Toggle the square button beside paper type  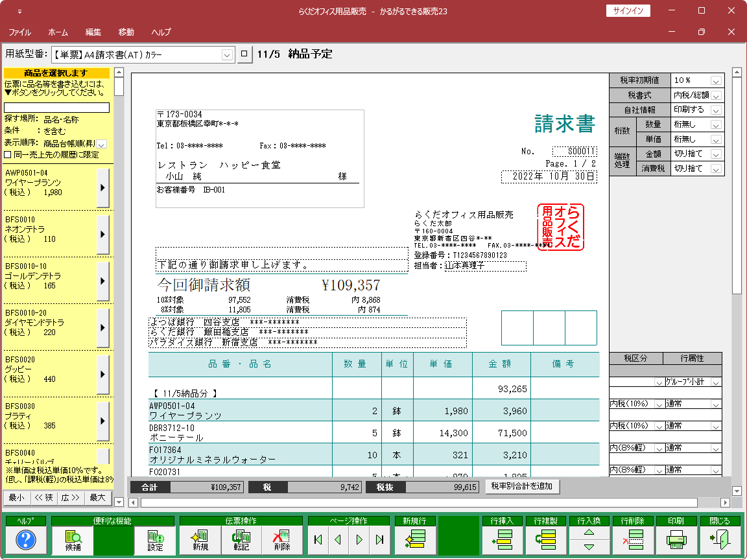coord(244,54)
